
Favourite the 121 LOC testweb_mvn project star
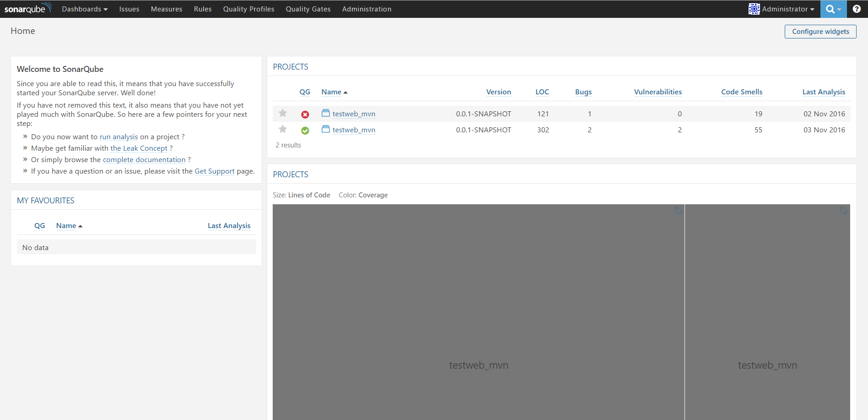pos(283,113)
